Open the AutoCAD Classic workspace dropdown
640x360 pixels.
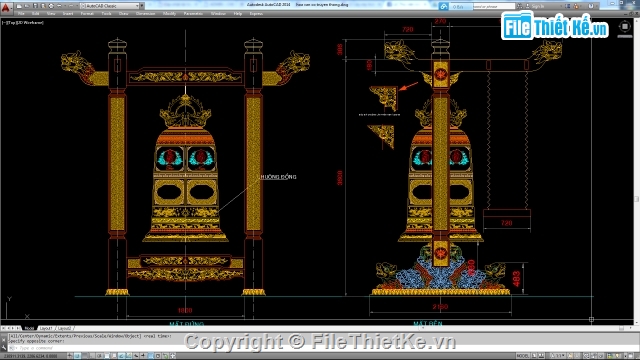pos(109,6)
